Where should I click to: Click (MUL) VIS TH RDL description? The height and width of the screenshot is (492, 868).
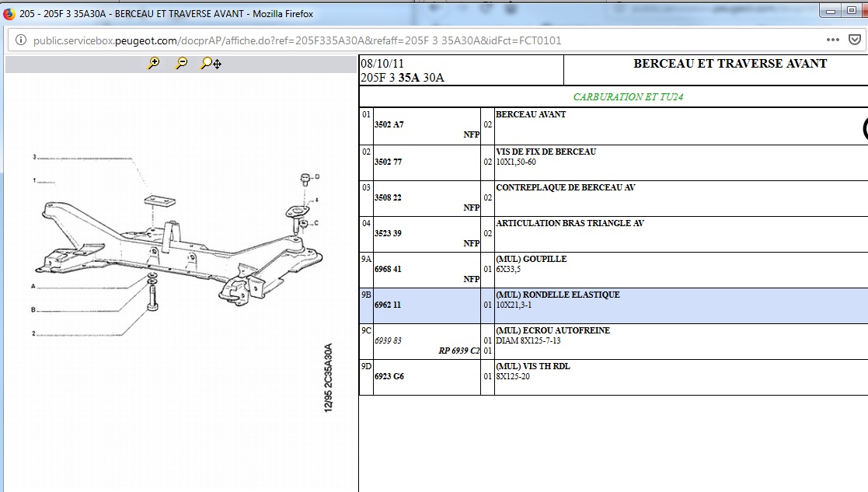coord(533,366)
